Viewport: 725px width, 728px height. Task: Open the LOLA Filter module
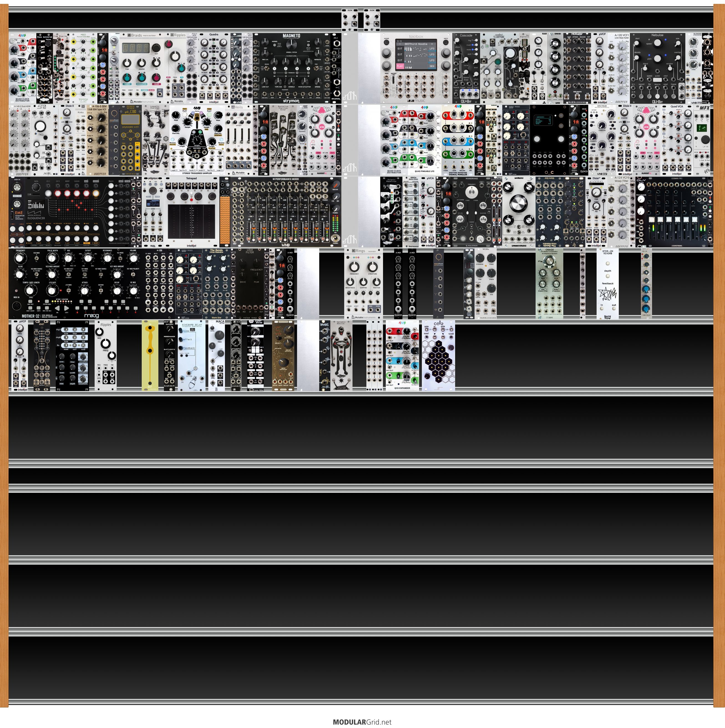[250, 284]
